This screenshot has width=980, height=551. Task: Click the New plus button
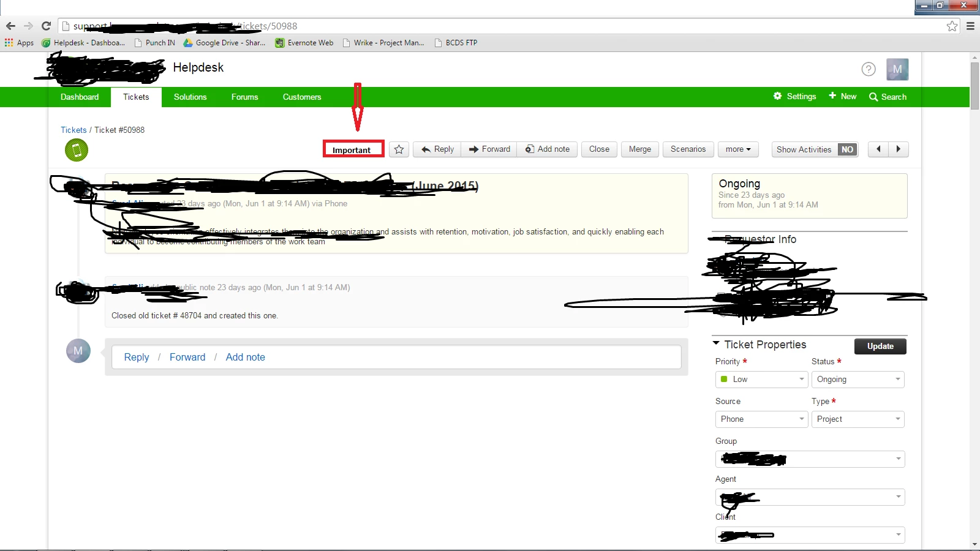(843, 96)
